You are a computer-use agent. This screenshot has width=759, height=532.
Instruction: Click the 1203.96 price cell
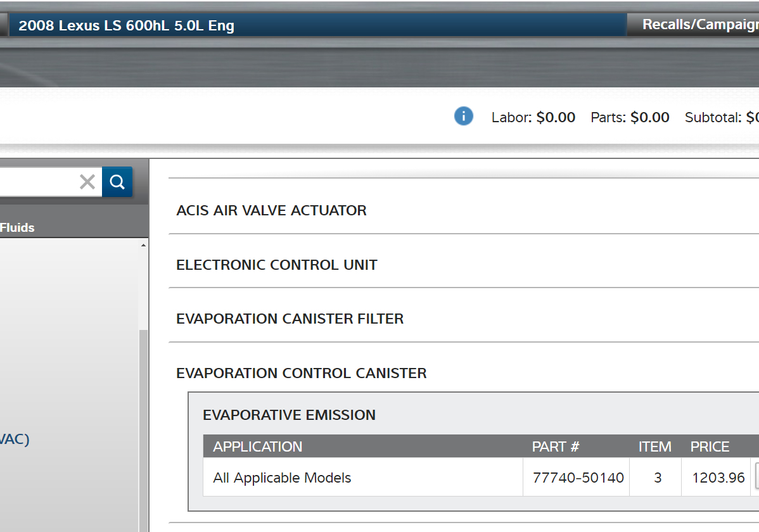coord(718,478)
